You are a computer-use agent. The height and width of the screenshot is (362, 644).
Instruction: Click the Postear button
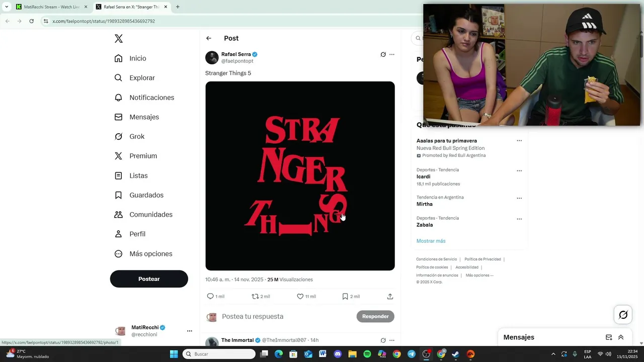pos(149,279)
